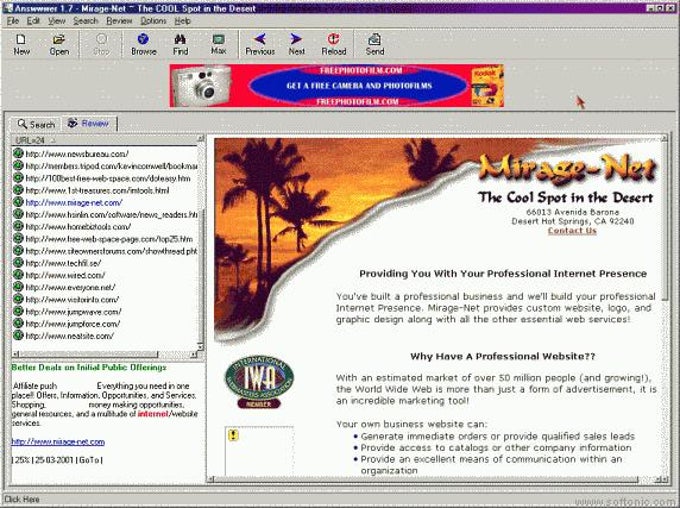Image resolution: width=680 pixels, height=508 pixels.
Task: Click the green icon beside 1st-treasures.com
Action: pos(18,190)
